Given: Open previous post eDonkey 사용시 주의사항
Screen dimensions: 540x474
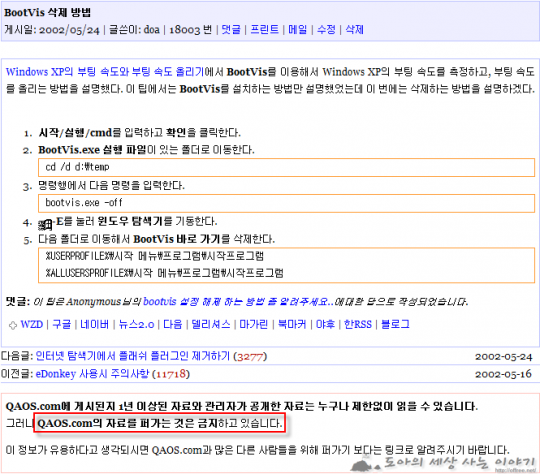Looking at the screenshot, I should click(92, 374).
